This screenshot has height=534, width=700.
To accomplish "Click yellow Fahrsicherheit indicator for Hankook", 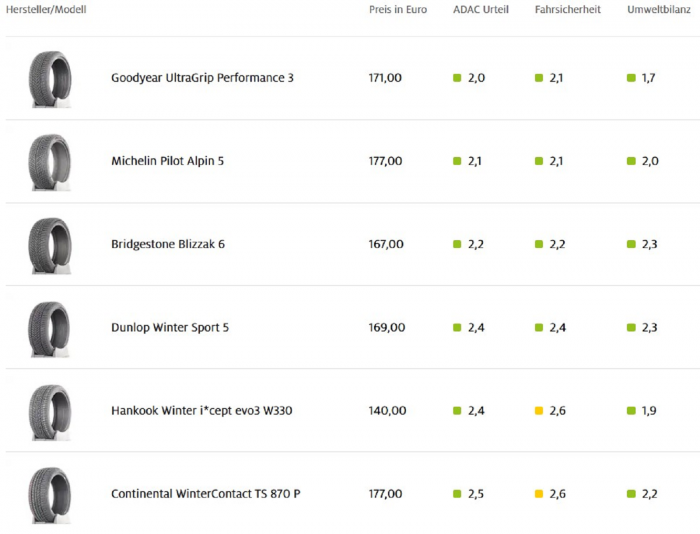I will [539, 410].
